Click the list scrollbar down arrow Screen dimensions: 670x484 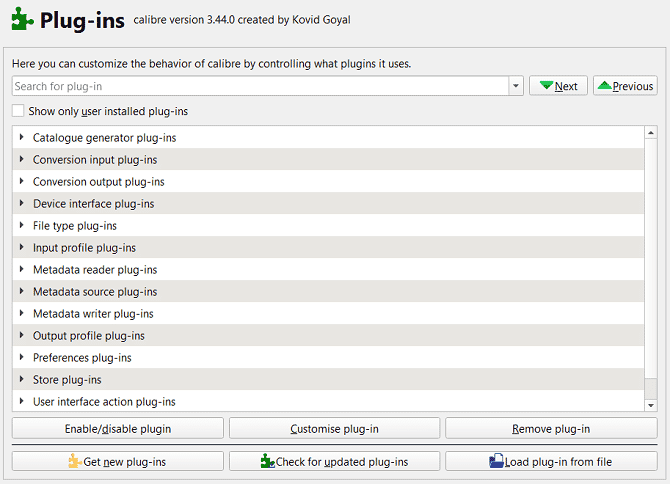pos(651,404)
